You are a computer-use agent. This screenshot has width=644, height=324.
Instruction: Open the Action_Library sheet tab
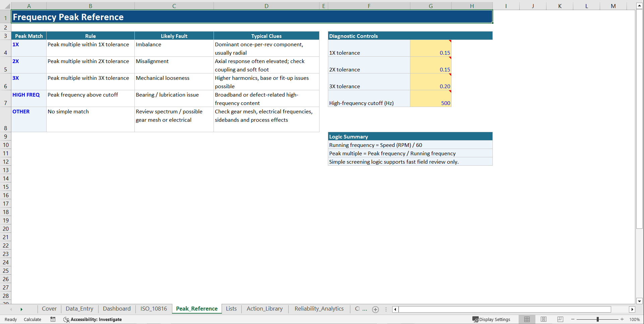[x=265, y=309]
